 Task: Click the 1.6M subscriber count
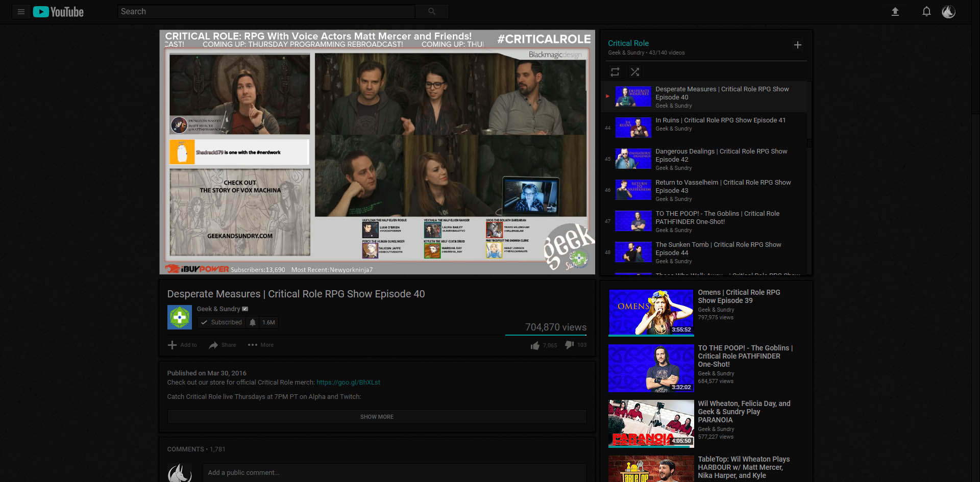click(x=268, y=322)
